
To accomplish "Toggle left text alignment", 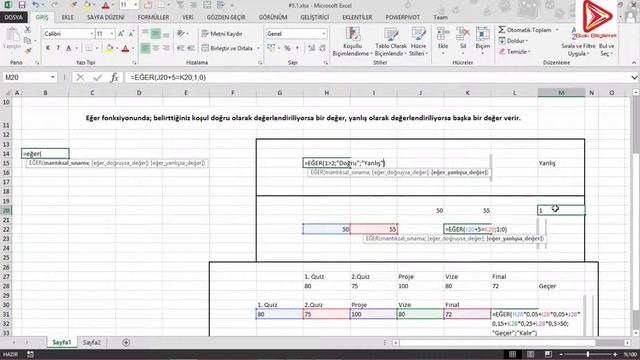I will click(145, 48).
